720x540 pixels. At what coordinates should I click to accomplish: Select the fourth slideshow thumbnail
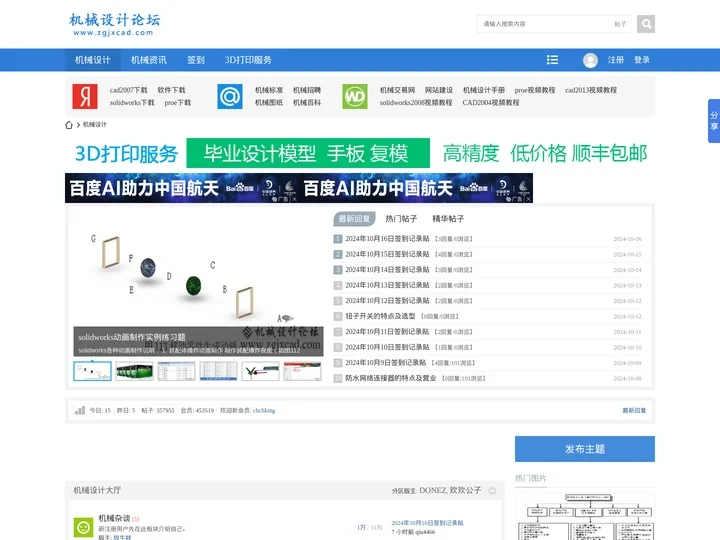point(219,371)
